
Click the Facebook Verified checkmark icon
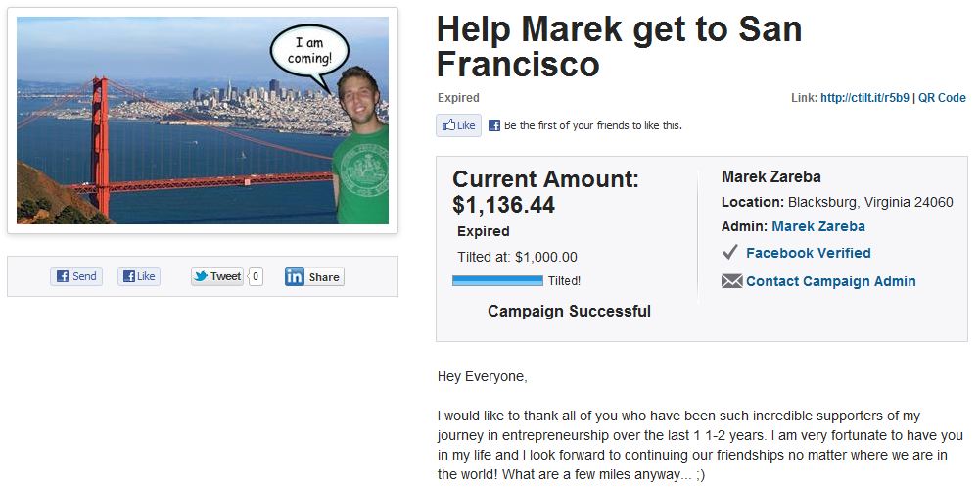[x=729, y=253]
